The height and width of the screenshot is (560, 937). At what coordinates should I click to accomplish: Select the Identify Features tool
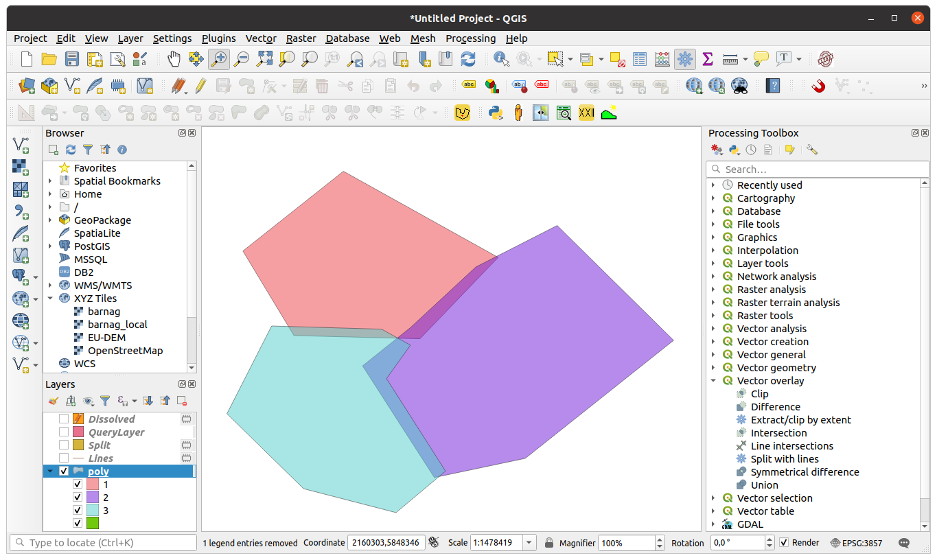click(x=501, y=59)
